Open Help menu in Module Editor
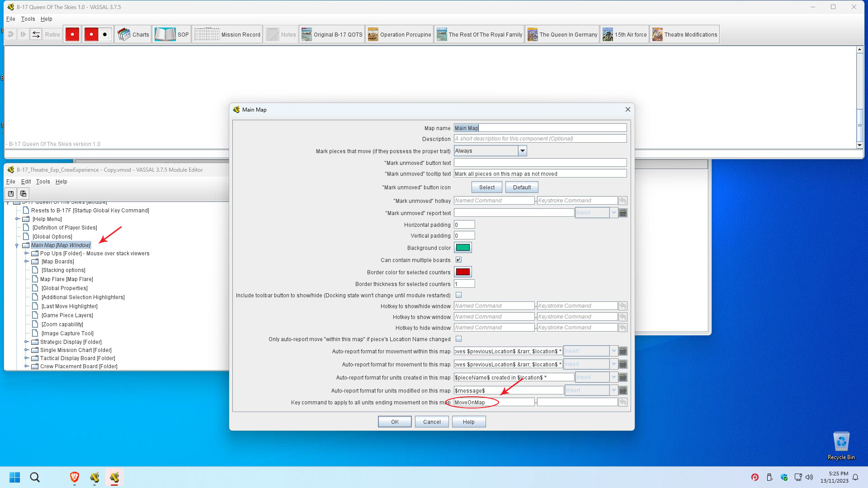 [x=61, y=182]
